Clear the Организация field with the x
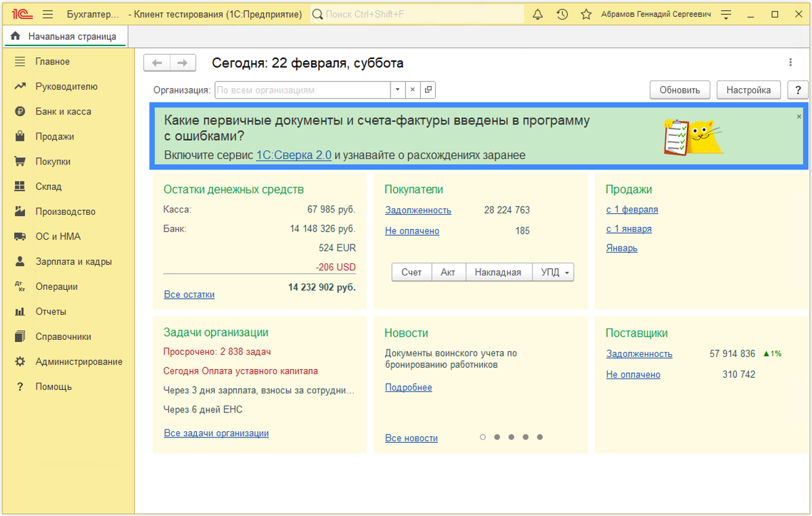The width and height of the screenshot is (812, 516). (412, 90)
